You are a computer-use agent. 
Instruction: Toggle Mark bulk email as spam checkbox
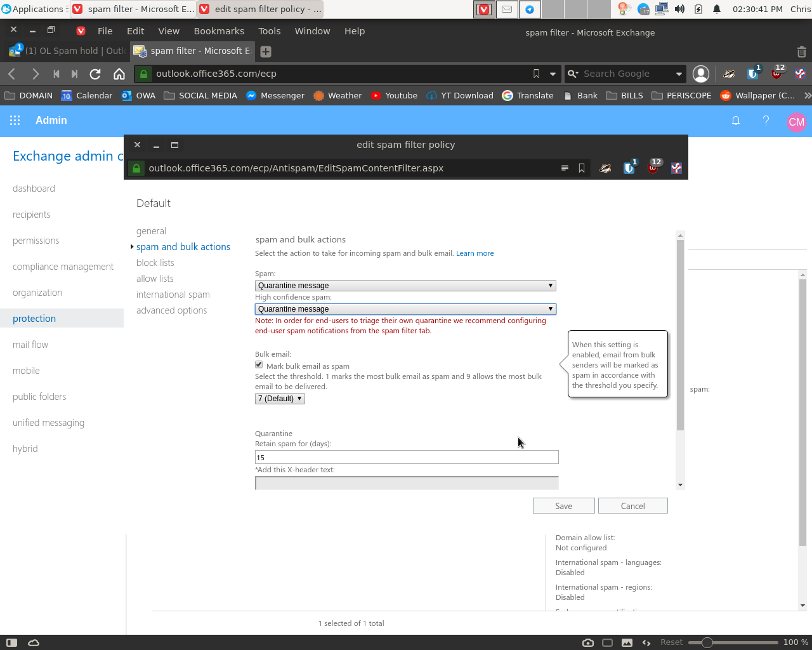tap(259, 365)
